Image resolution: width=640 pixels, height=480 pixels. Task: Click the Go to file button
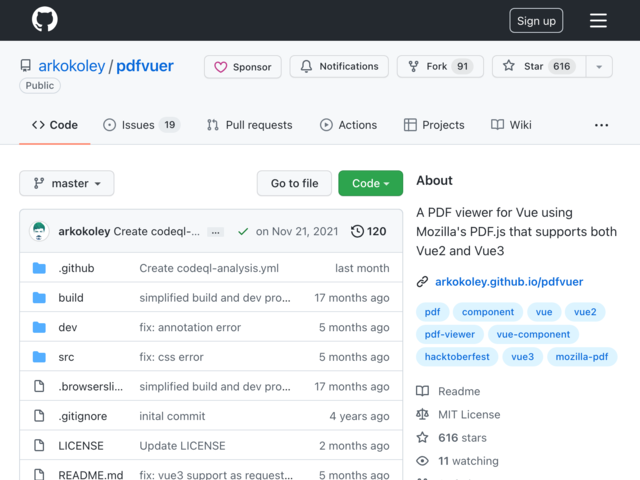pos(294,183)
